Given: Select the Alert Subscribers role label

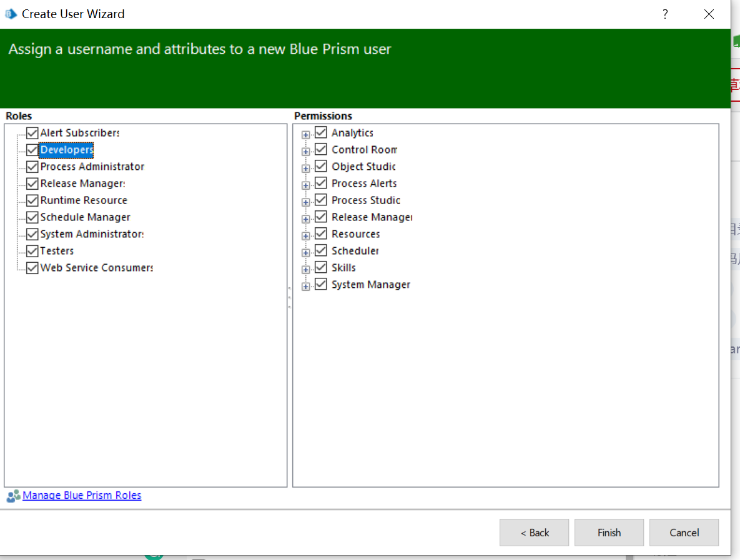Looking at the screenshot, I should 80,133.
